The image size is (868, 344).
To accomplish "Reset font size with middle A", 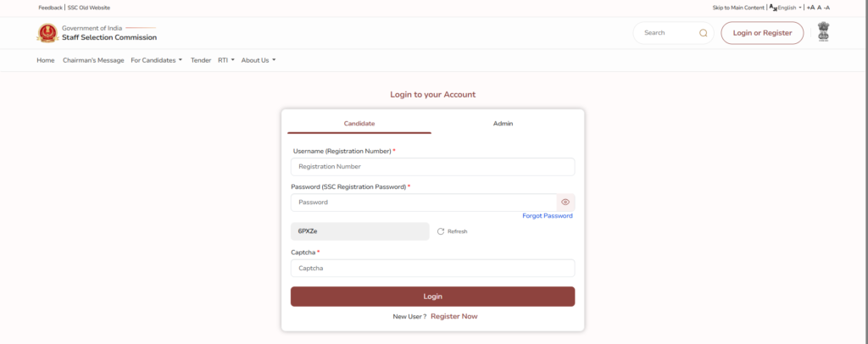I will [820, 8].
